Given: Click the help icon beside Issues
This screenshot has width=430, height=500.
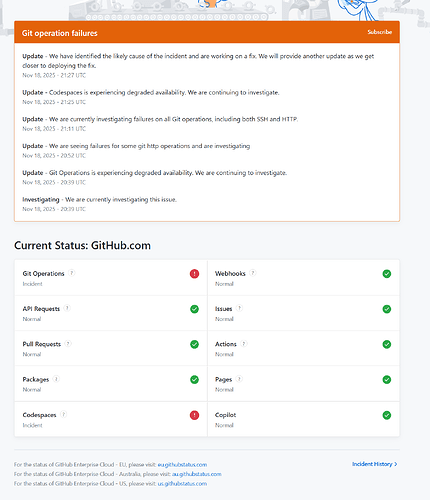Looking at the screenshot, I should click(239, 308).
